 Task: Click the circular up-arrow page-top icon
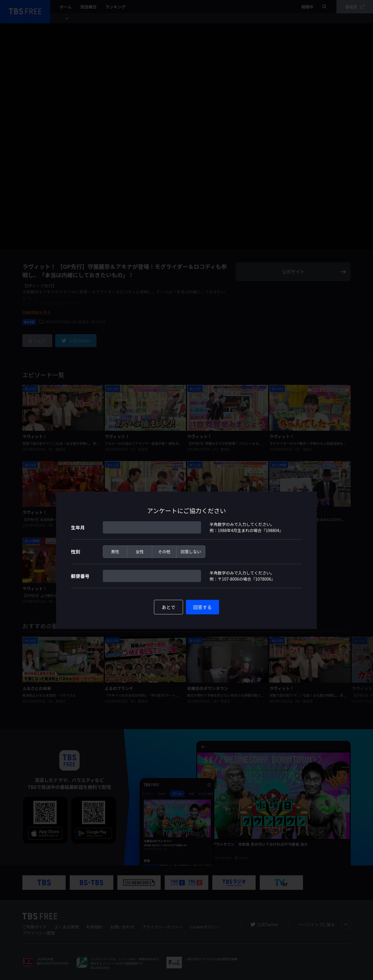coord(345,924)
